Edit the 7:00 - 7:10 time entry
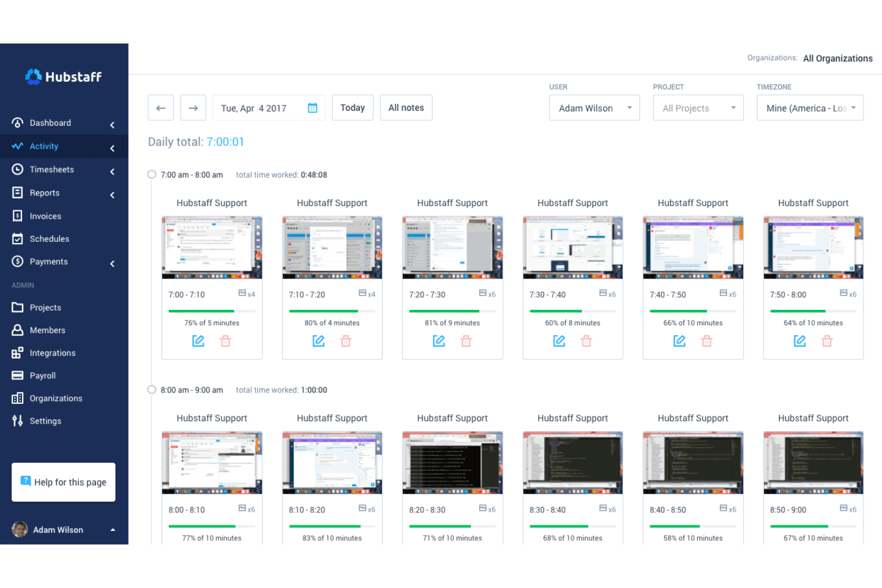Viewport: 882px width, 588px height. (198, 341)
